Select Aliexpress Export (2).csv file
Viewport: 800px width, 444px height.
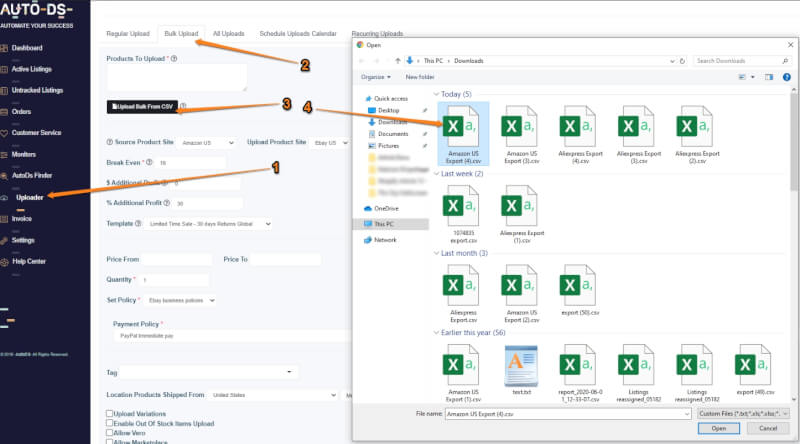click(697, 134)
